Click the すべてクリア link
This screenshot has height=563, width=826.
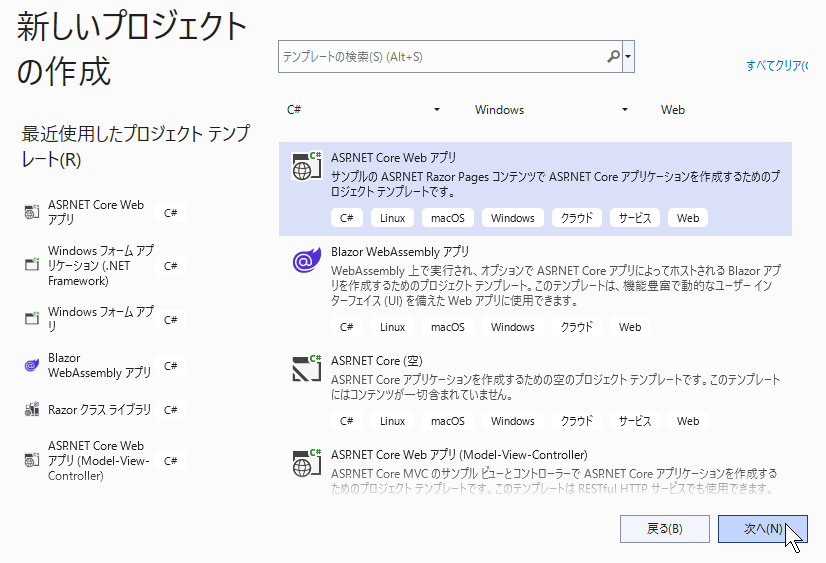point(777,66)
